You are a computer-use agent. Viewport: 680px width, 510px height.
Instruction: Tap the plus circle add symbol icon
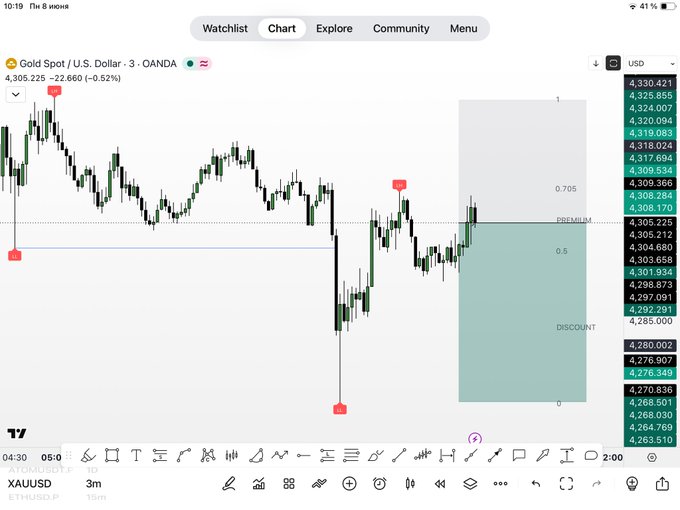click(x=349, y=483)
